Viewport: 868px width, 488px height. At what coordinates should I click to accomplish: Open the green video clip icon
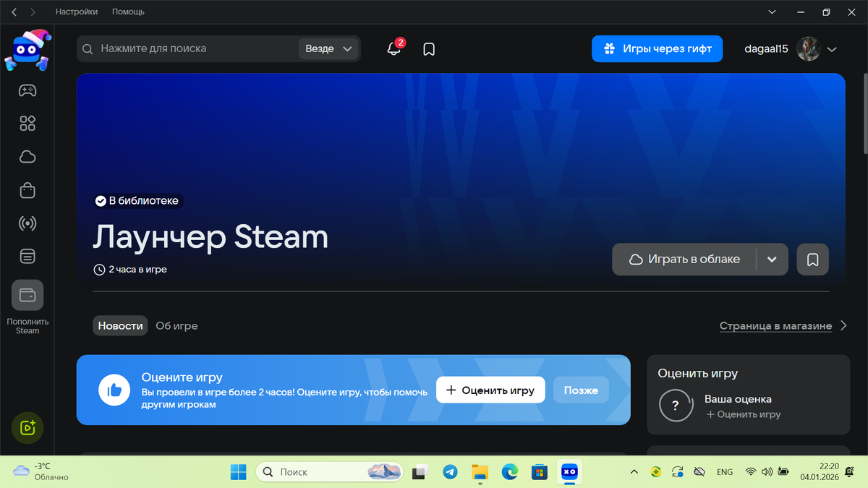(x=27, y=427)
